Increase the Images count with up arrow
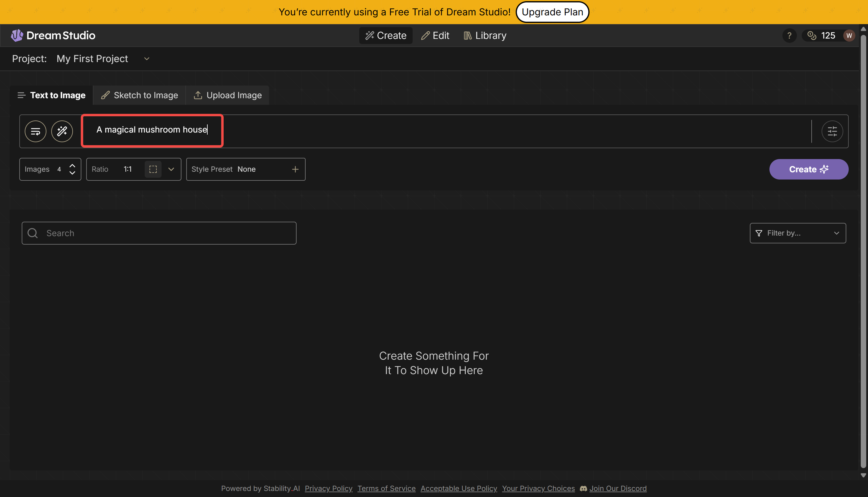Screen dimensions: 868x497 point(72,166)
